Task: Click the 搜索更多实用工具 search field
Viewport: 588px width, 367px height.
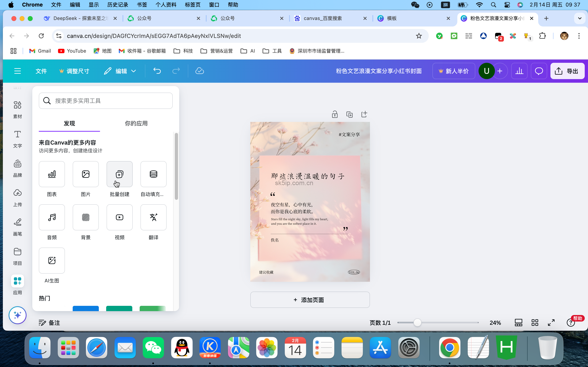Action: point(105,101)
